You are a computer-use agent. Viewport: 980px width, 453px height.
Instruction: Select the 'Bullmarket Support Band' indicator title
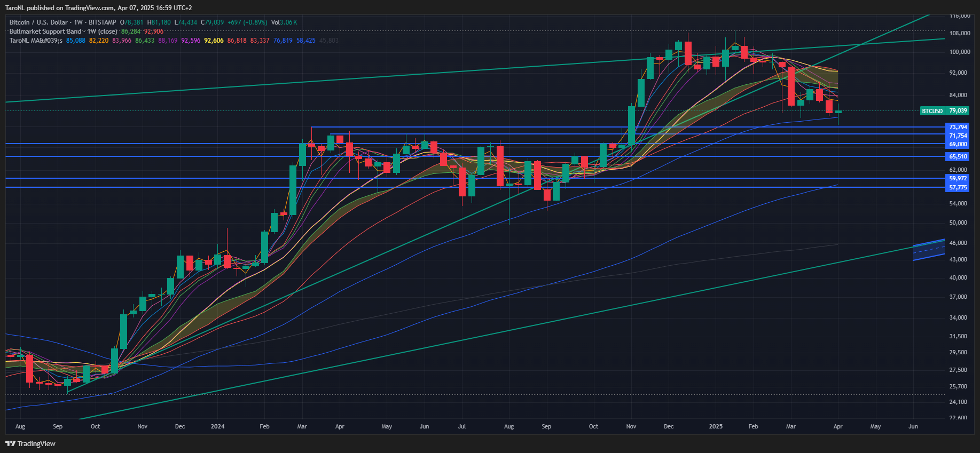click(x=45, y=31)
